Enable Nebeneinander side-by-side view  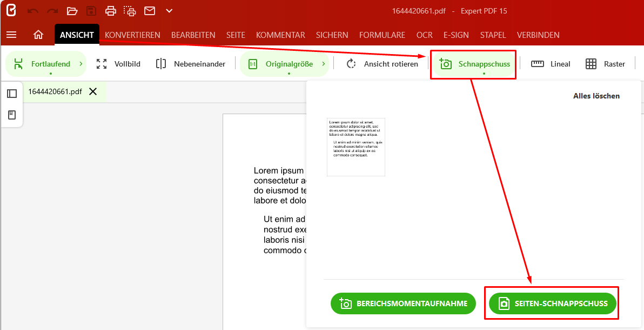pyautogui.click(x=191, y=64)
